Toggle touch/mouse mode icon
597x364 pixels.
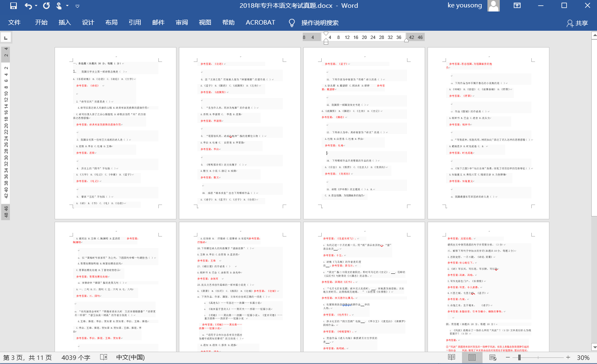pos(59,6)
